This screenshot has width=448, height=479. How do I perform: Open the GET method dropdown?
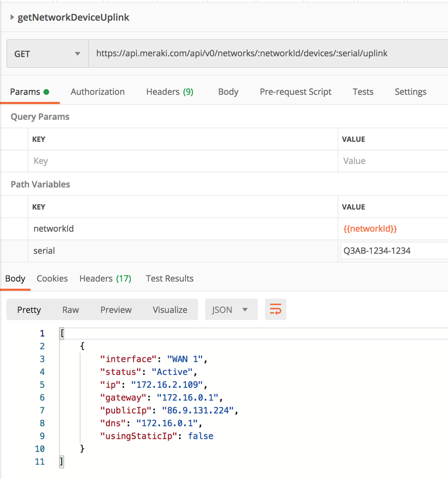coord(47,54)
